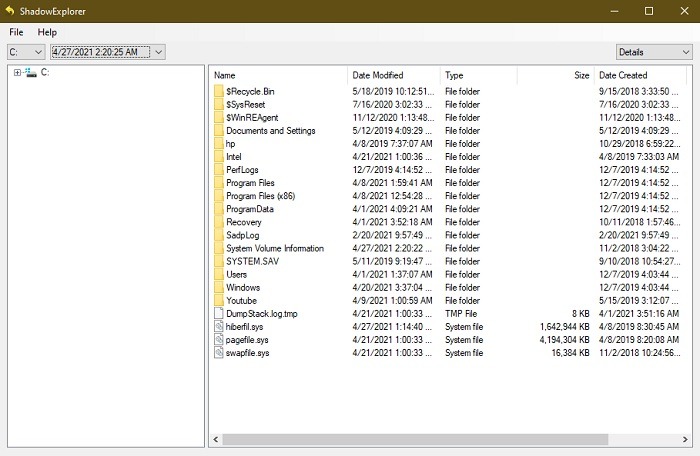Image resolution: width=700 pixels, height=456 pixels.
Task: Click the Documents and Settings folder icon
Action: click(219, 130)
